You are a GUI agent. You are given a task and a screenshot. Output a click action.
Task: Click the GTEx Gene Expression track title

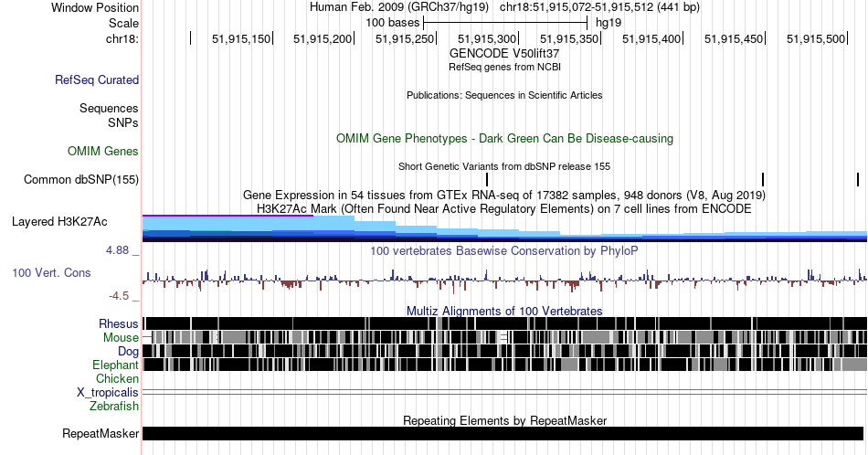[504, 195]
